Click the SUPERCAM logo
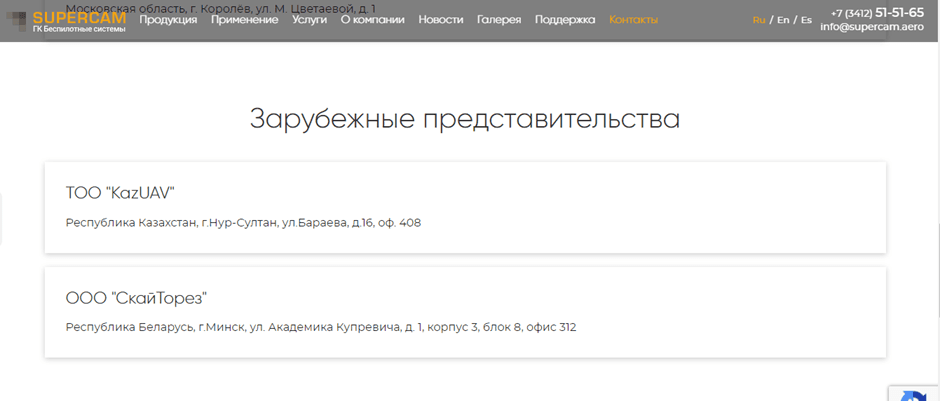 [x=66, y=20]
